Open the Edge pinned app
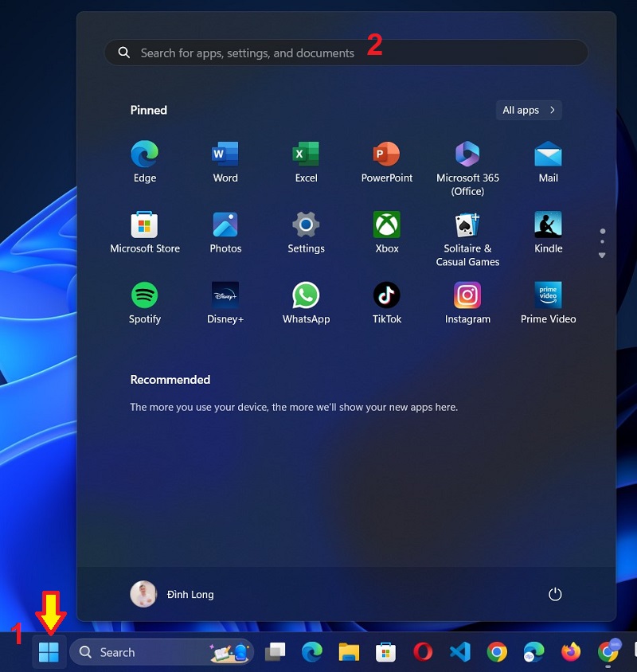Viewport: 637px width, 672px height. (144, 162)
